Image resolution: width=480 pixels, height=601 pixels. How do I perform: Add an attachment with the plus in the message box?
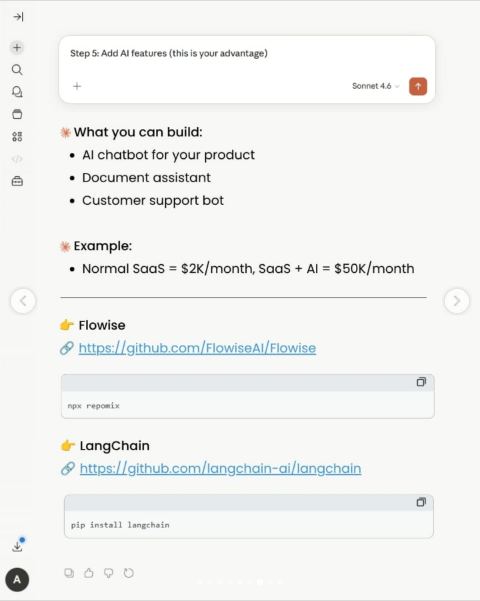click(77, 86)
